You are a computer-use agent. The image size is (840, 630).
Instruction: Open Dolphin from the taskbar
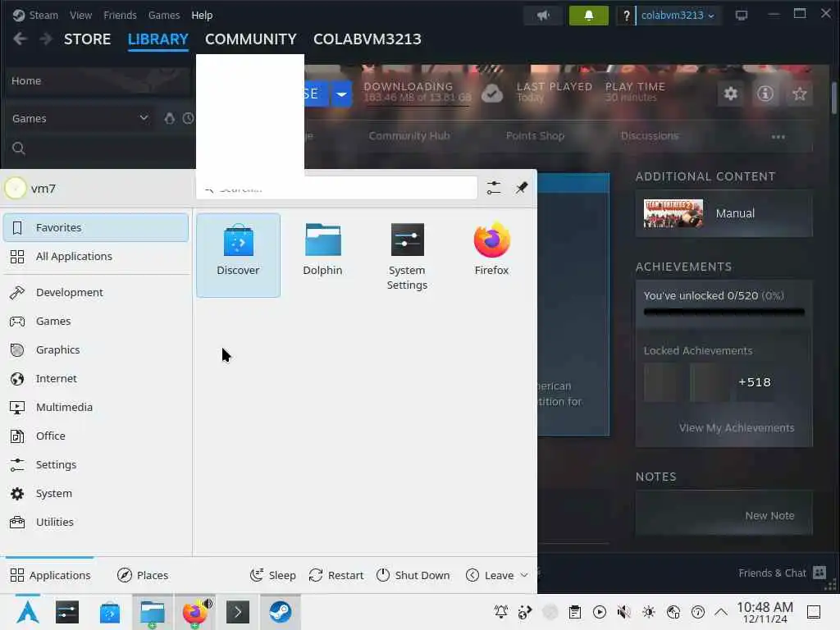pyautogui.click(x=153, y=612)
